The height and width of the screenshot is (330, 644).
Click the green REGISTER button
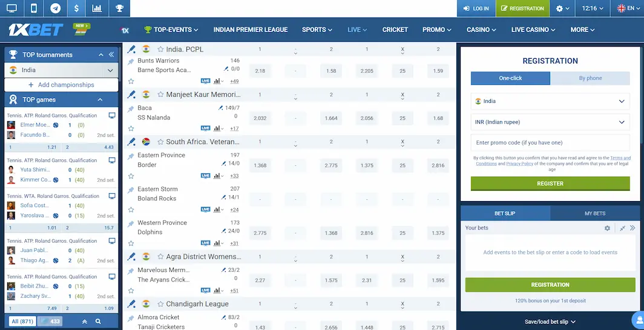coord(550,183)
